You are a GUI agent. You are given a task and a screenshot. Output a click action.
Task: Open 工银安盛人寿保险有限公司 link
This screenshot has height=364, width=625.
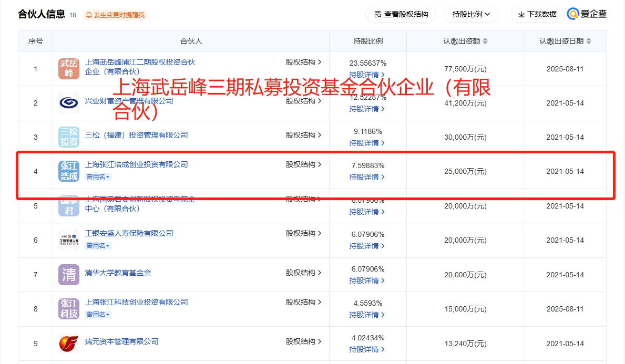point(129,233)
